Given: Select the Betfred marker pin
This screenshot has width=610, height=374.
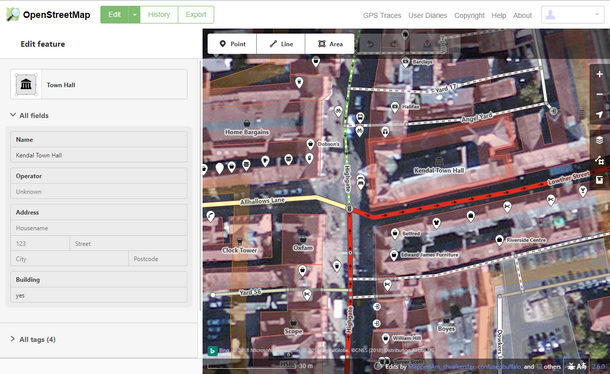Looking at the screenshot, I should click(395, 234).
